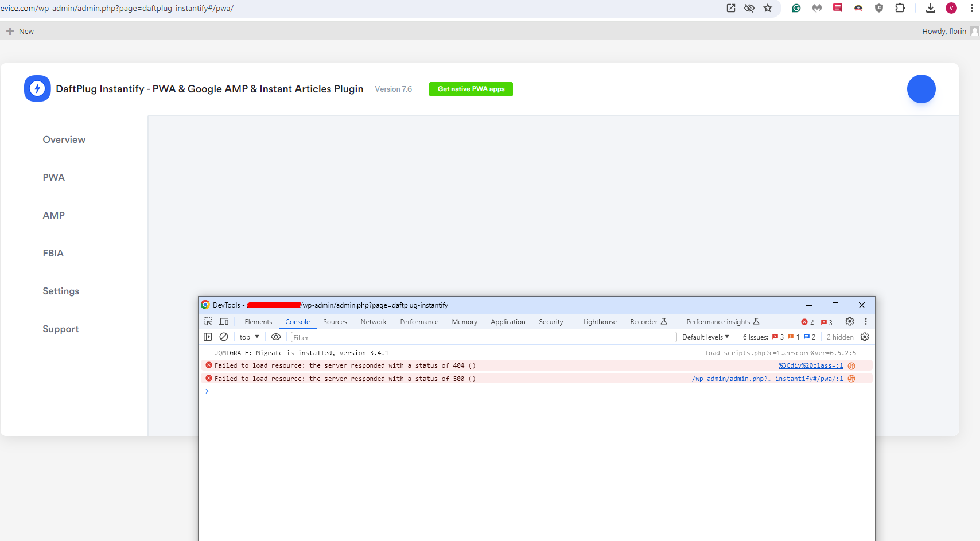Open the Security tab

(x=551, y=322)
